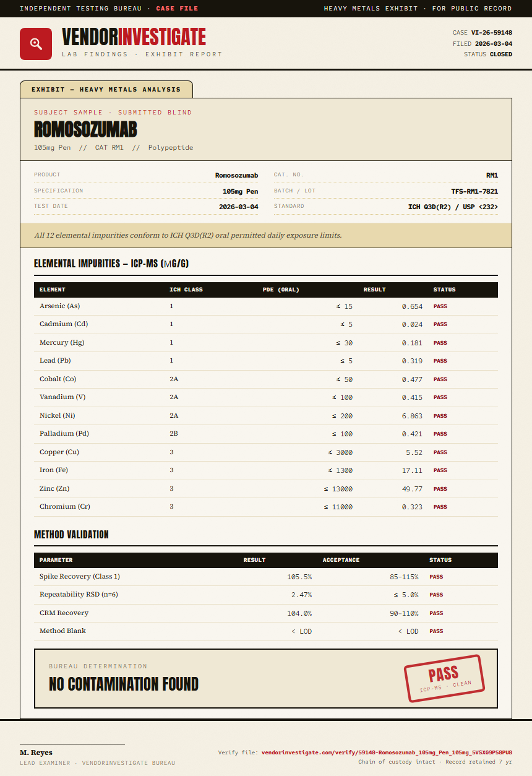The image size is (532, 776).
Task: Click the Cobalt (Co) row label
Action: tap(58, 379)
